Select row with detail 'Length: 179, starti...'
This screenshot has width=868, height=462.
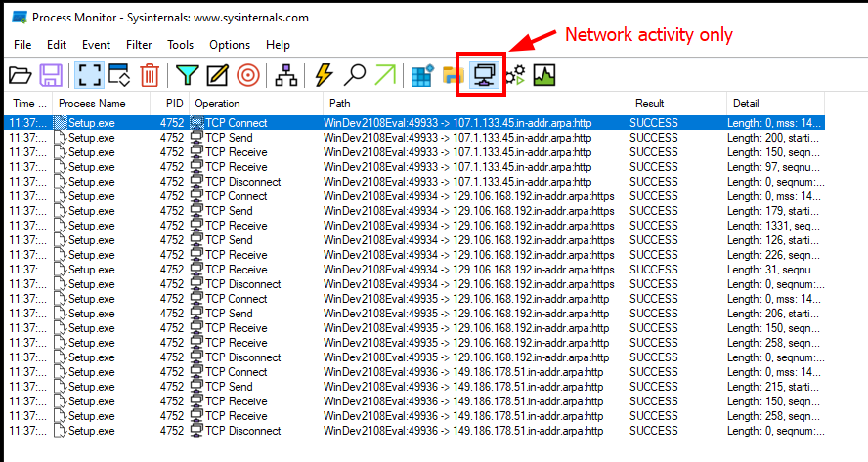click(414, 211)
